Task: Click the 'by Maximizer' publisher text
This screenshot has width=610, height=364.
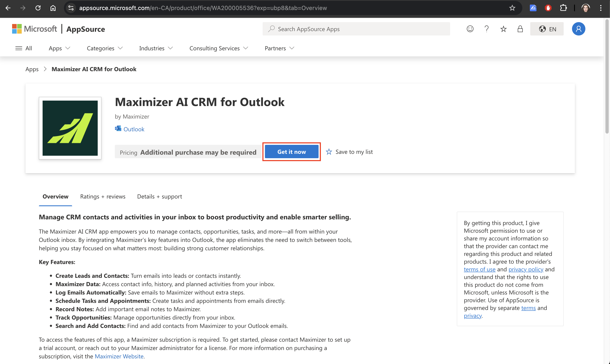Action: point(132,116)
